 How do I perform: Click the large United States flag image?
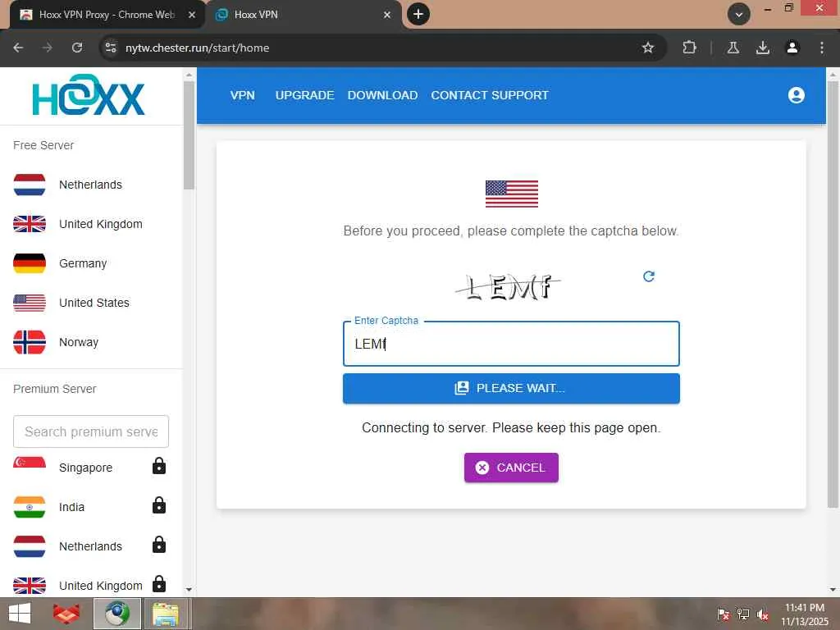512,194
